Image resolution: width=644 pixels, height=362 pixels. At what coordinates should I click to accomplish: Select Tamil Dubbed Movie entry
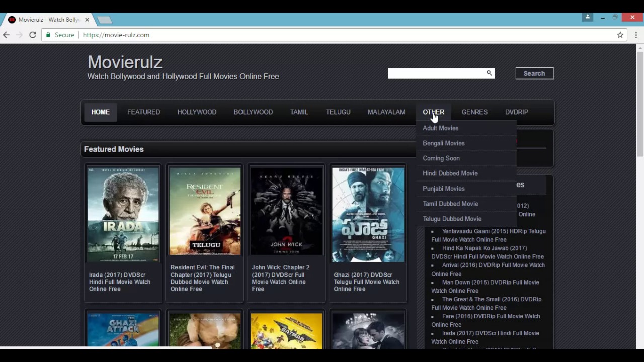point(466,204)
